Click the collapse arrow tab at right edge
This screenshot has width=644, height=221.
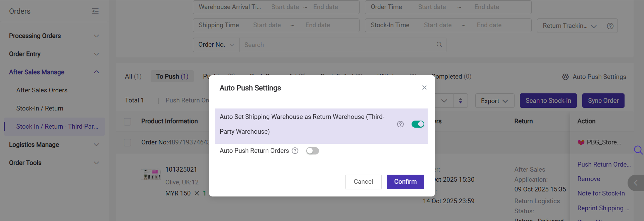pyautogui.click(x=635, y=183)
